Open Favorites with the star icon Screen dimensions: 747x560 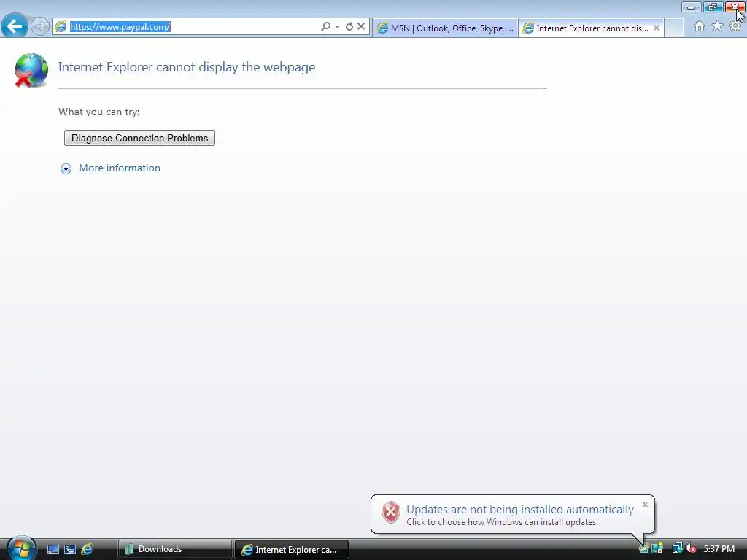click(717, 26)
